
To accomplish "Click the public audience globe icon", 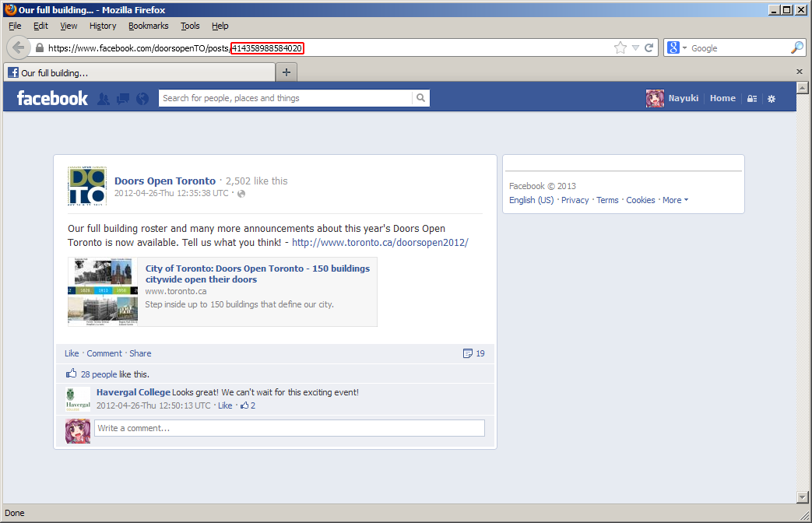I will [x=241, y=194].
